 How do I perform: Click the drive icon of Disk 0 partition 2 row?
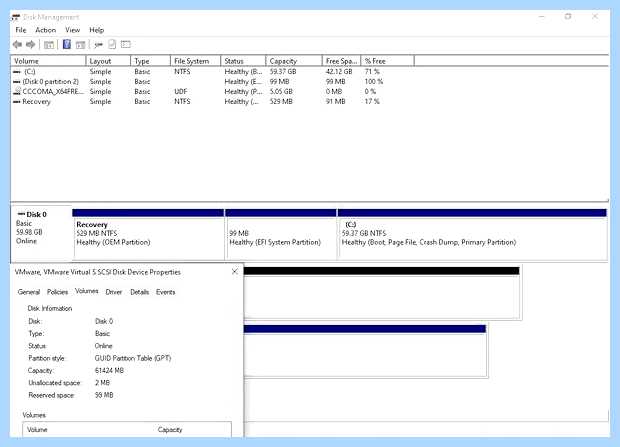pos(17,82)
